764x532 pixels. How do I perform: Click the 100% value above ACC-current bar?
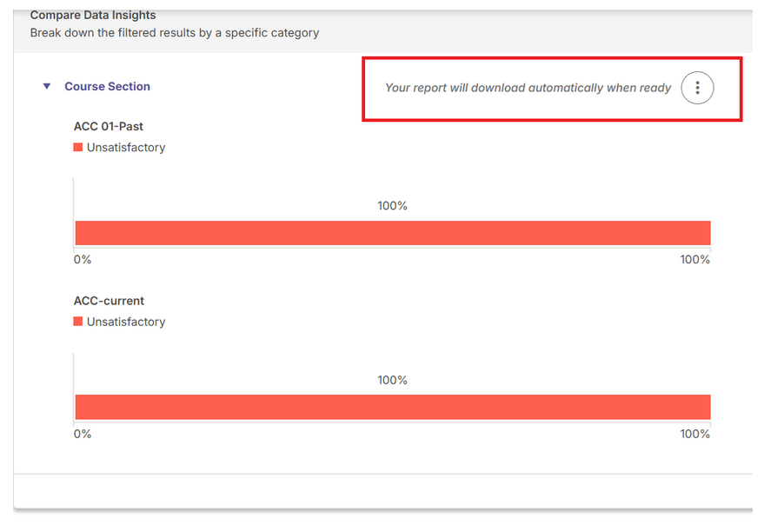tap(392, 380)
